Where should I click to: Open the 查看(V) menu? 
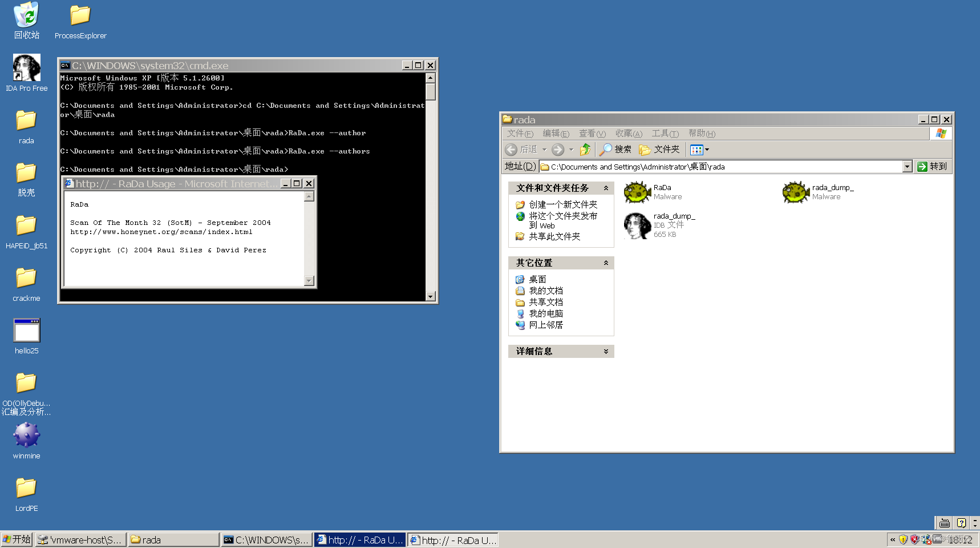tap(592, 134)
